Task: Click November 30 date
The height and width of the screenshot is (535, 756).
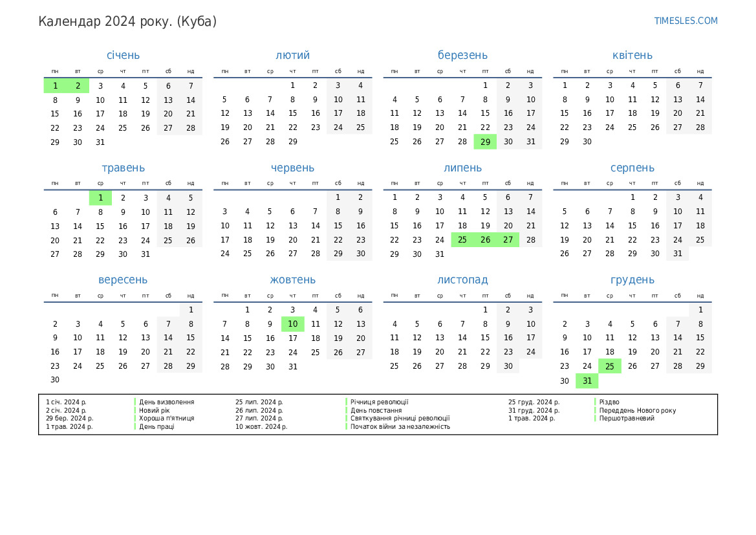Action: 508,366
